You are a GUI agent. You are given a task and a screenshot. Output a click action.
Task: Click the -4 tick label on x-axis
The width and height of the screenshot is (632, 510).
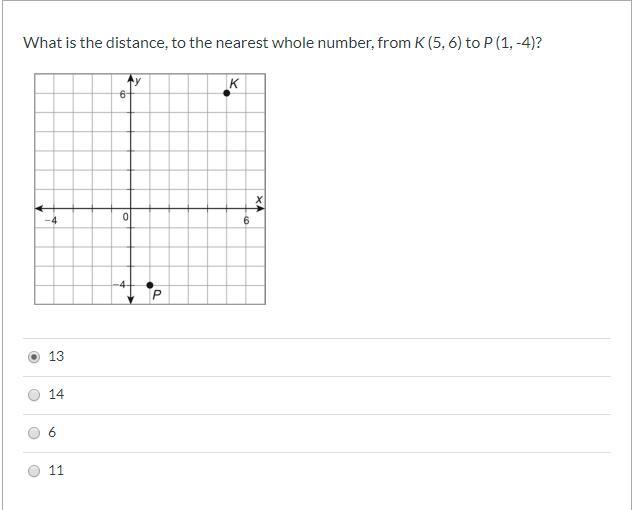52,220
